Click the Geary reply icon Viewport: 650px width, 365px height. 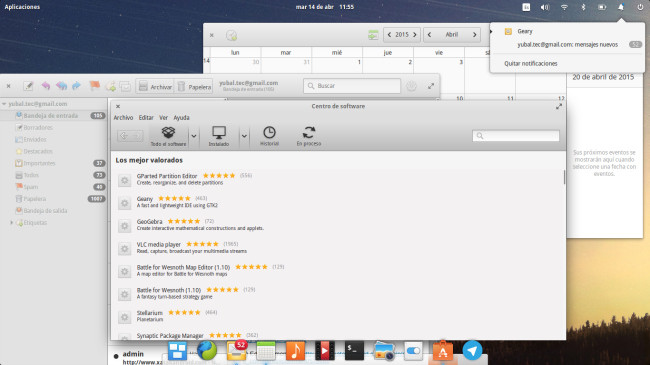46,86
